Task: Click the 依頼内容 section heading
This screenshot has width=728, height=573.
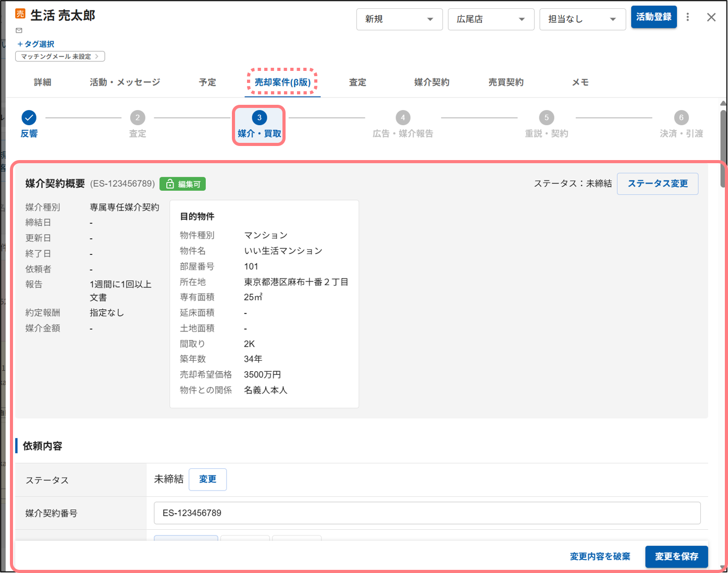Action: coord(43,446)
